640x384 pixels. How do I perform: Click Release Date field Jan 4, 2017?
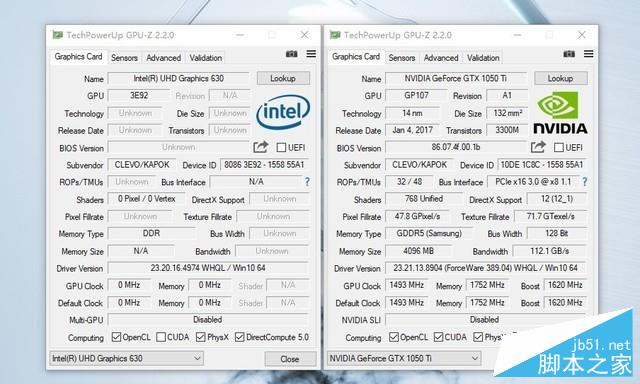pos(412,130)
